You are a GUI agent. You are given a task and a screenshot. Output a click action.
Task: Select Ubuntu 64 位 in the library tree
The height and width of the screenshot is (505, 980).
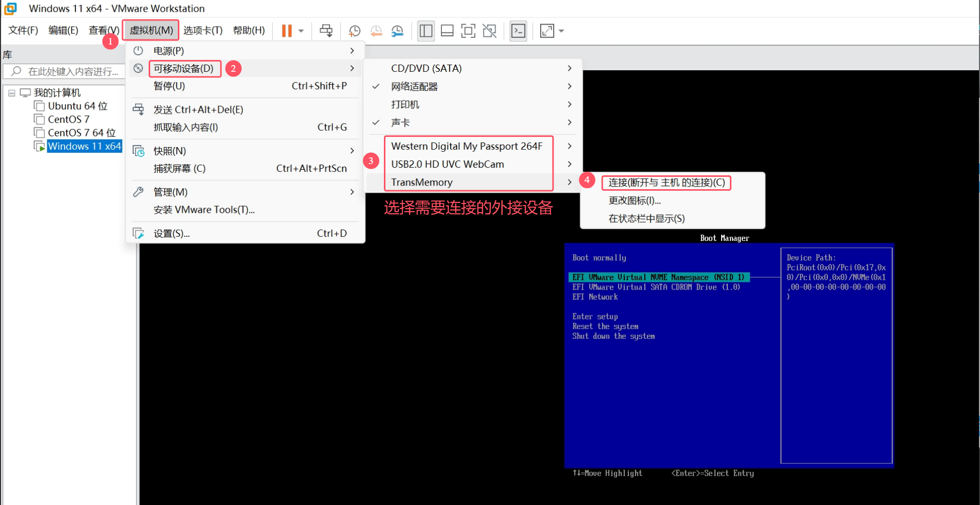coord(77,106)
